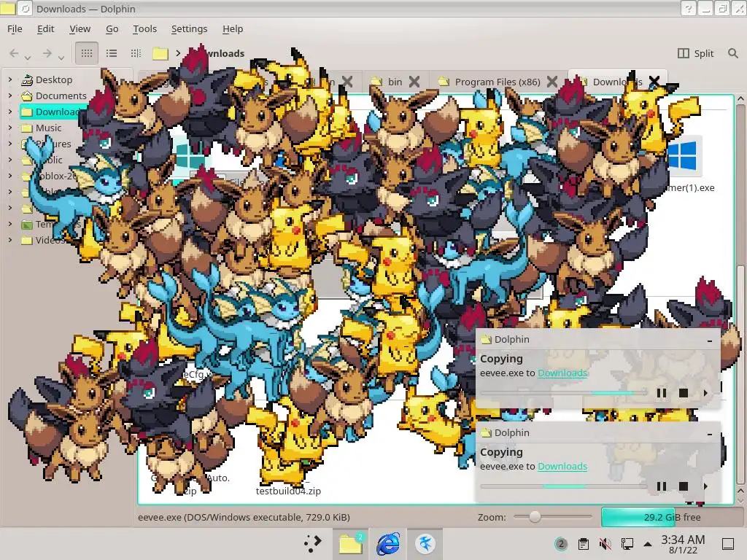The image size is (747, 560).
Task: Go back with the left arrow button
Action: [15, 53]
